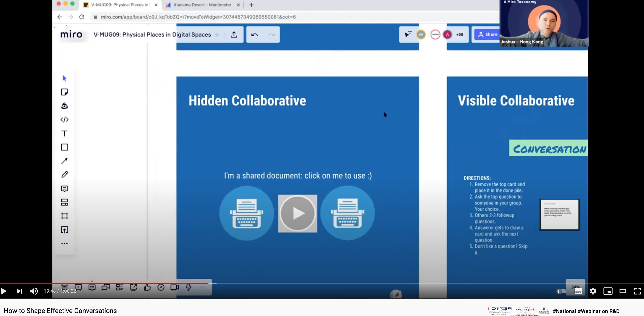
Task: Select the Pen drawing tool
Action: (x=65, y=174)
